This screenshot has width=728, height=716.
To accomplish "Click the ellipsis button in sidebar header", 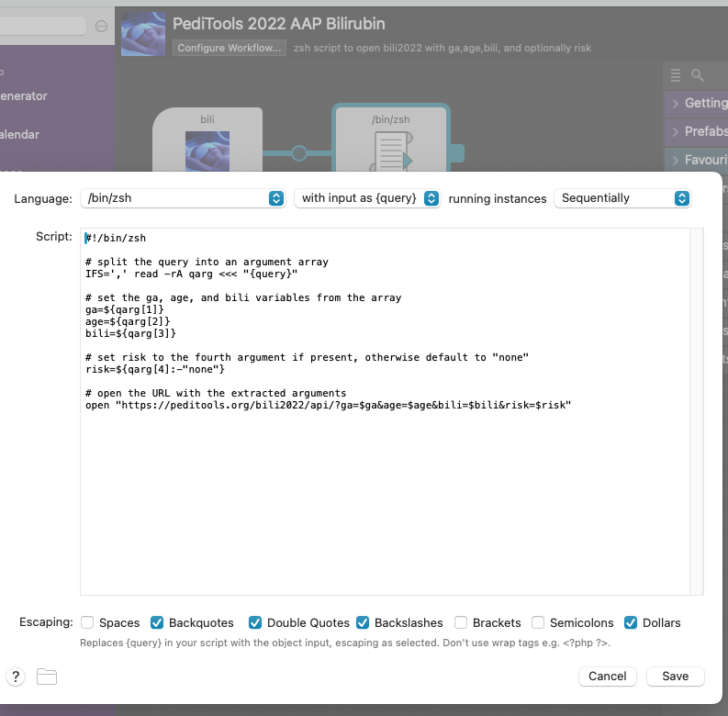I will 101,27.
